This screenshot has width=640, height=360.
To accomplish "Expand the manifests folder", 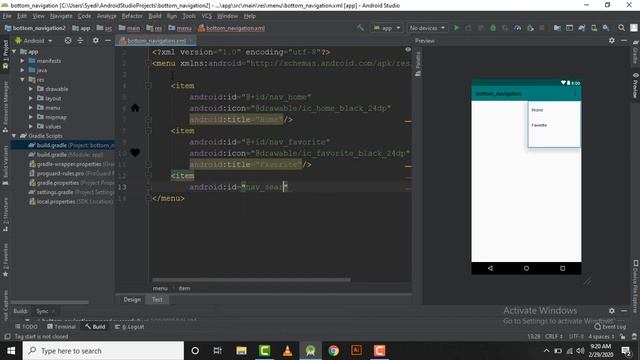I will pyautogui.click(x=22, y=61).
